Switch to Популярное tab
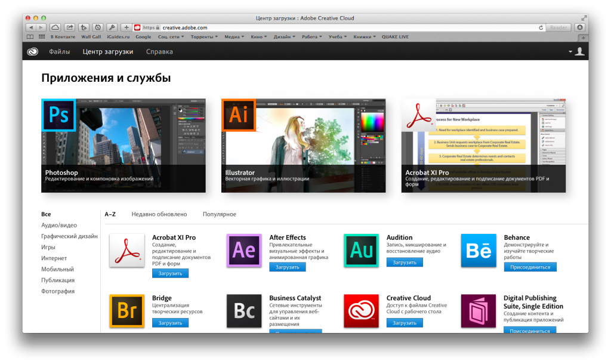The width and height of the screenshot is (611, 364). [220, 214]
